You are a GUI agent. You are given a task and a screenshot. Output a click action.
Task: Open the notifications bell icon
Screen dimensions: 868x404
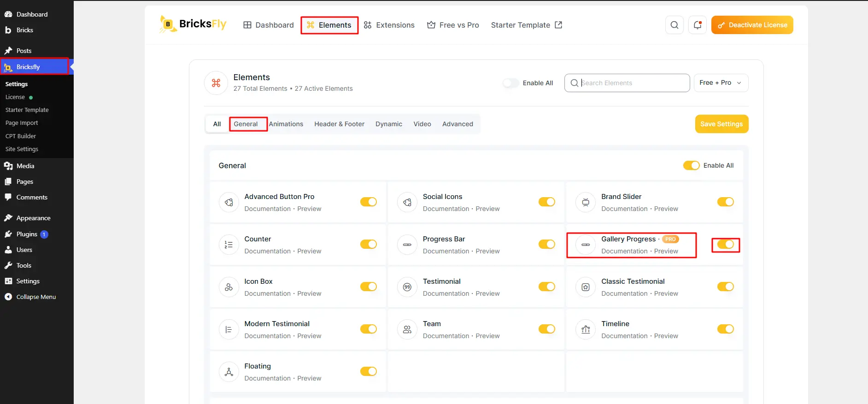point(697,25)
